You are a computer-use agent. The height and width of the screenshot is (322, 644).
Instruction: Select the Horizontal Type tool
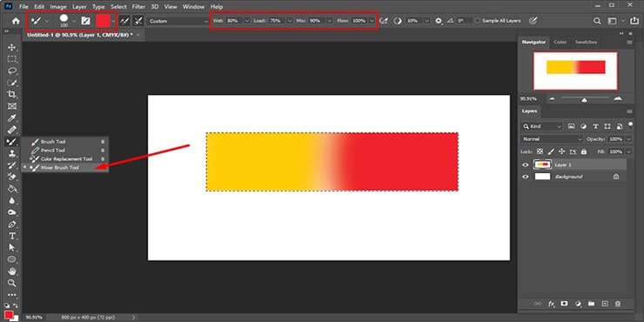[x=12, y=236]
